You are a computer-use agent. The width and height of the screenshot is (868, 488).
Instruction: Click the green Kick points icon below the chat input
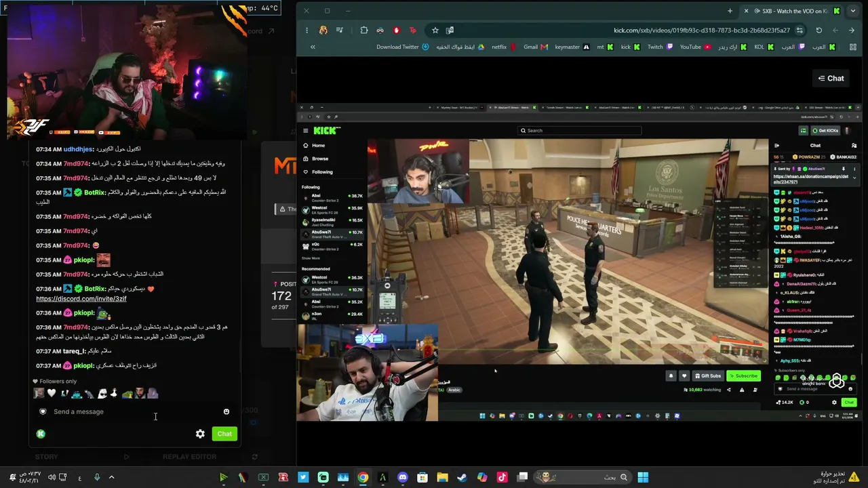41,434
